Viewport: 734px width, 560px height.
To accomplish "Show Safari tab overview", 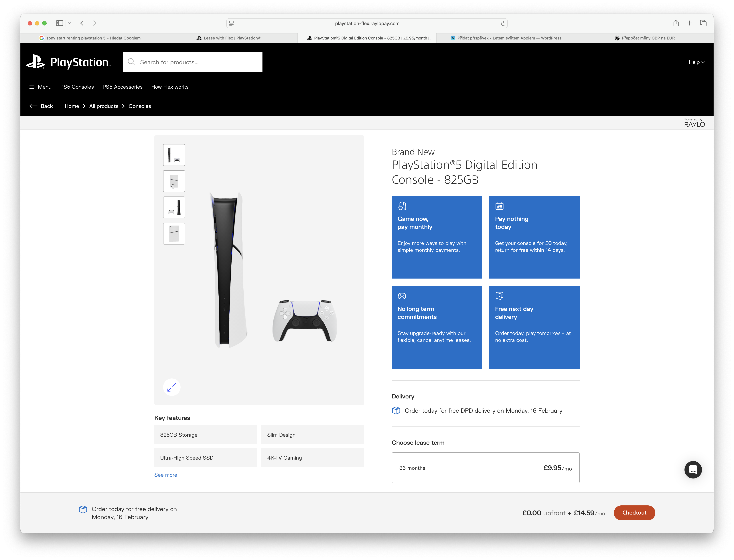I will (703, 23).
